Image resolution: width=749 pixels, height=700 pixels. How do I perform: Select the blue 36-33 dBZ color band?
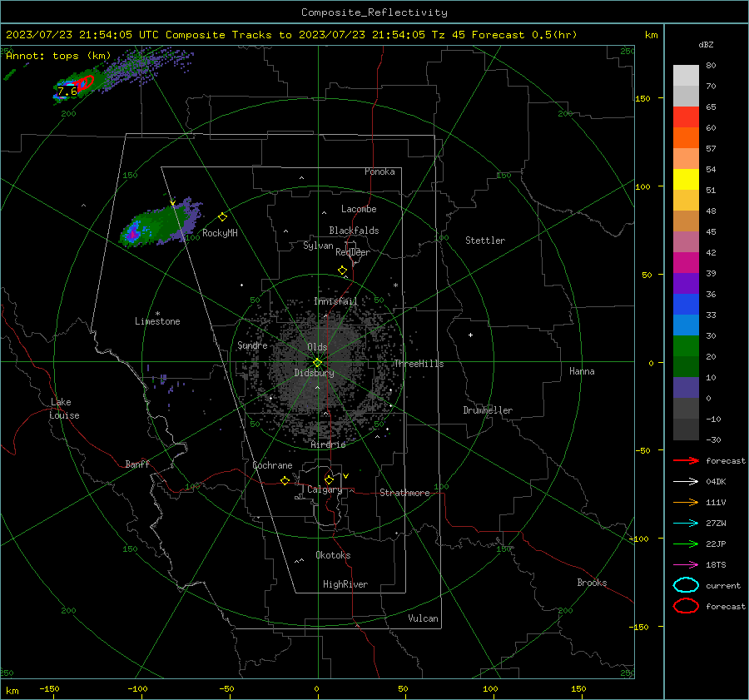pyautogui.click(x=686, y=305)
